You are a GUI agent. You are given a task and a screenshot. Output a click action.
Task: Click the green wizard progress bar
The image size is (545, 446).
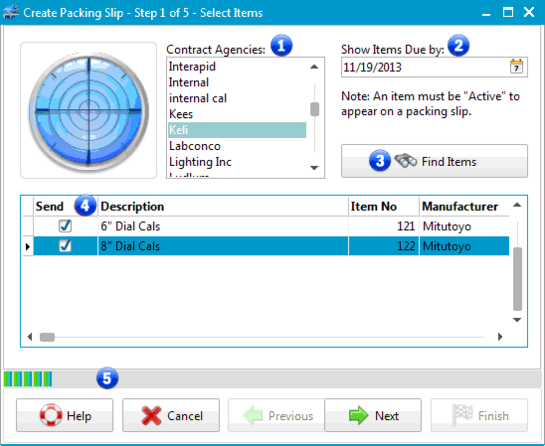point(28,379)
